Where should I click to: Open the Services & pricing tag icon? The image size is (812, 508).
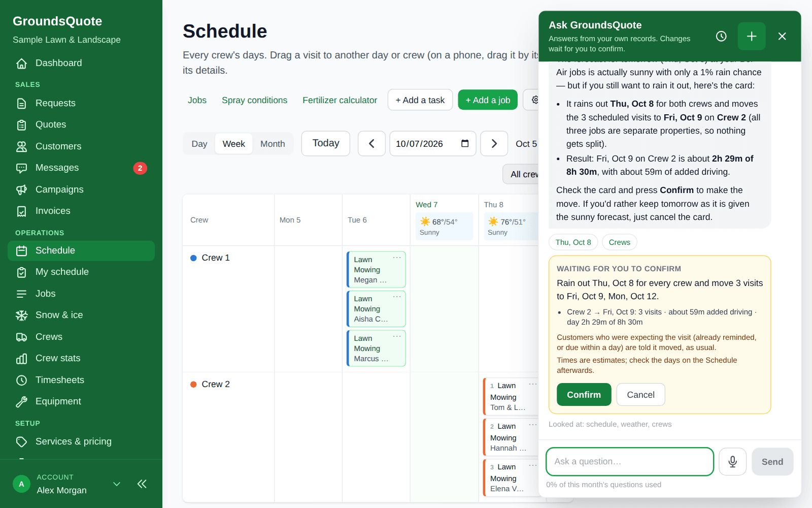(21, 442)
